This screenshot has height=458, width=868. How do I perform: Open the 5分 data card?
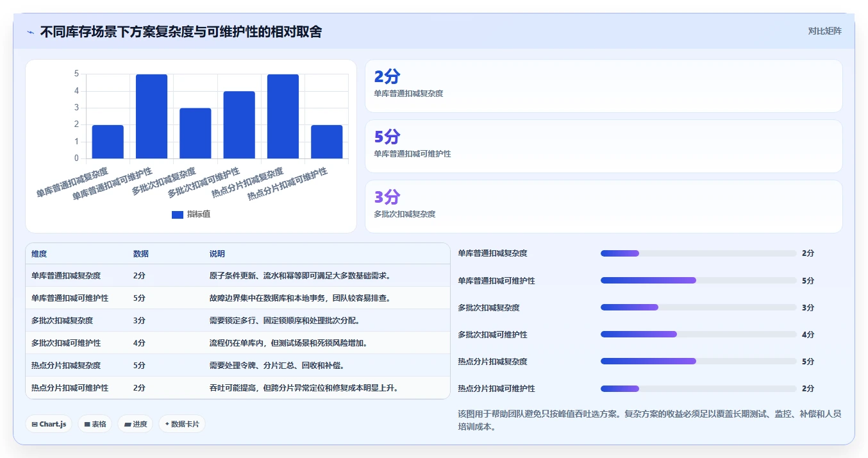coord(603,146)
